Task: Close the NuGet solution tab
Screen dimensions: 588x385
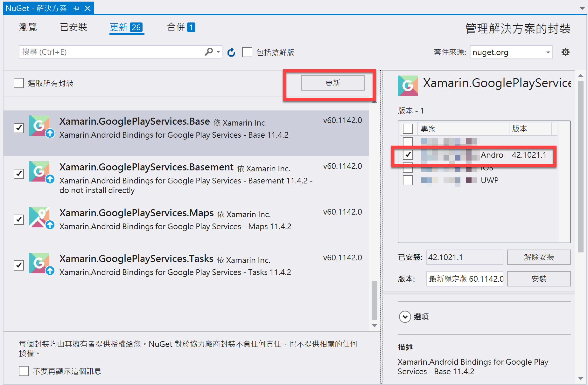Action: (87, 8)
